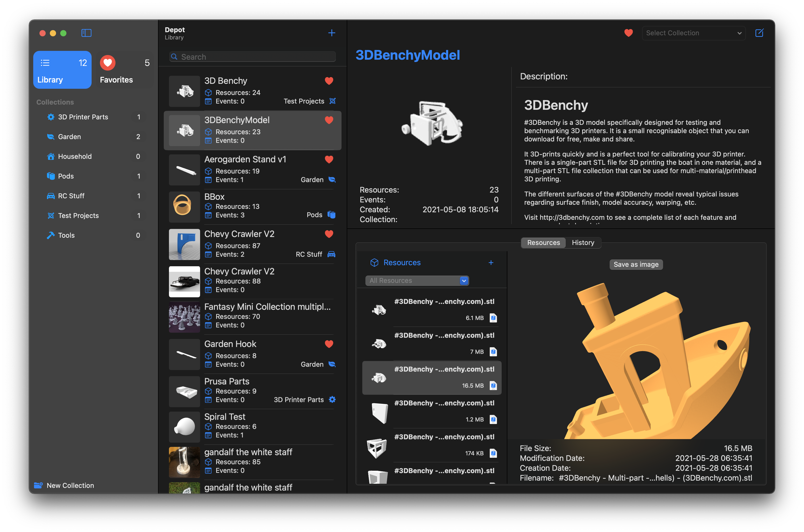The width and height of the screenshot is (804, 532).
Task: Click file icon of 16.5 MB resource
Action: pyautogui.click(x=493, y=385)
